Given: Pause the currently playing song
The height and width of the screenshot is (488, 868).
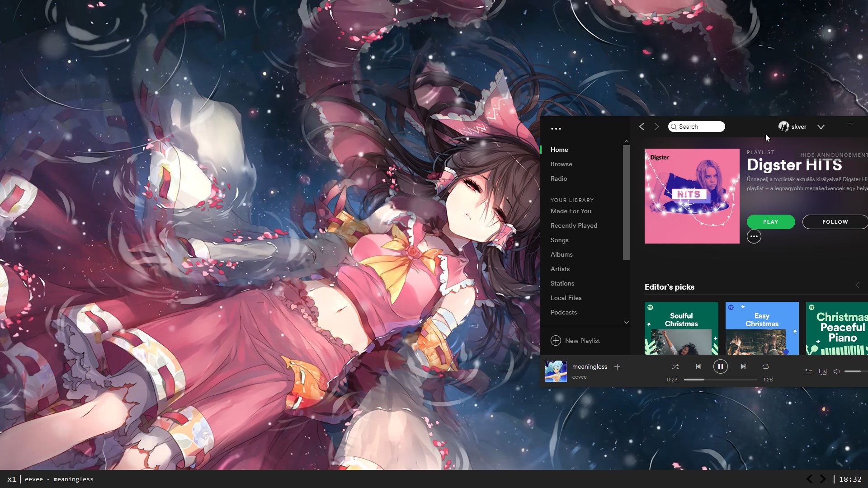Looking at the screenshot, I should point(721,366).
